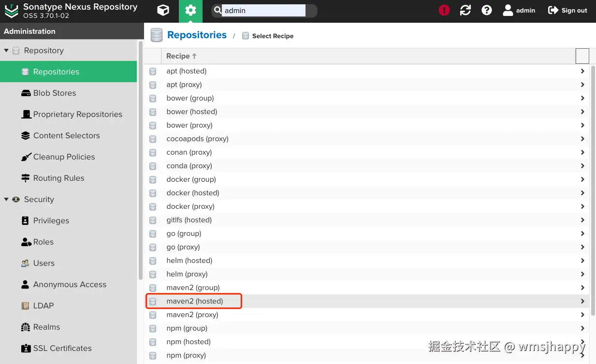This screenshot has height=364, width=596.
Task: Click the database icon beside npm (group)
Action: [153, 328]
